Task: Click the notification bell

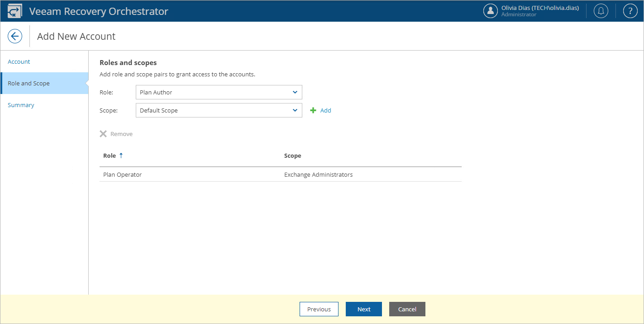Action: pyautogui.click(x=601, y=10)
